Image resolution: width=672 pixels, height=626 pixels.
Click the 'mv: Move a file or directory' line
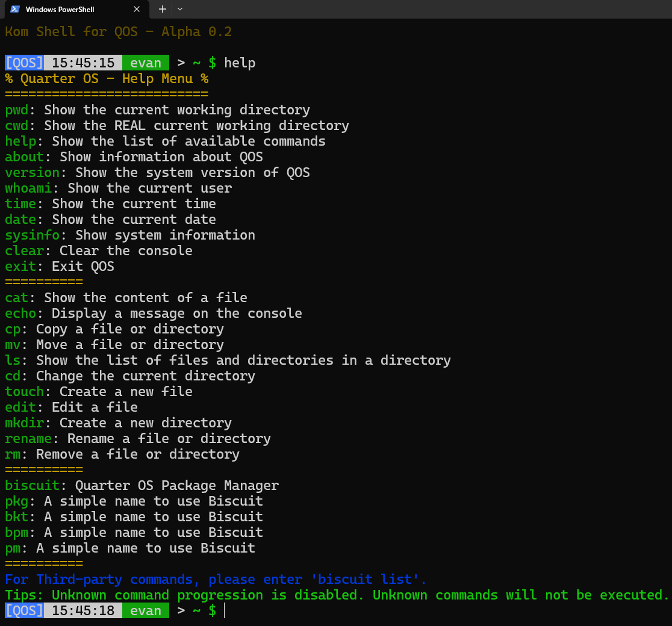click(114, 344)
